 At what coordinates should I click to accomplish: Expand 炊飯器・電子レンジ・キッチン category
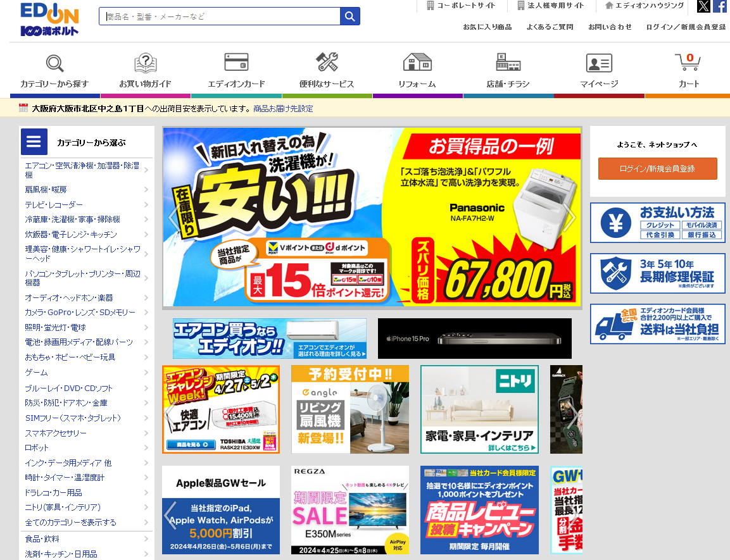click(87, 234)
